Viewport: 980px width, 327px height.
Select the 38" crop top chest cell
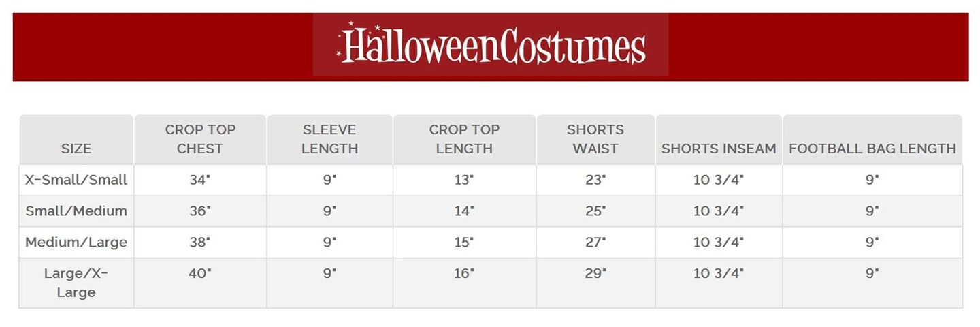(x=200, y=242)
